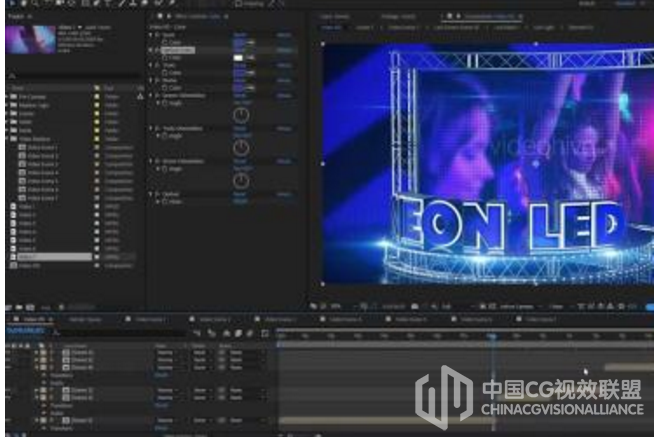655x437 pixels.
Task: Collapse the highlighted effect group's disclosure triangle
Action: pyautogui.click(x=151, y=50)
